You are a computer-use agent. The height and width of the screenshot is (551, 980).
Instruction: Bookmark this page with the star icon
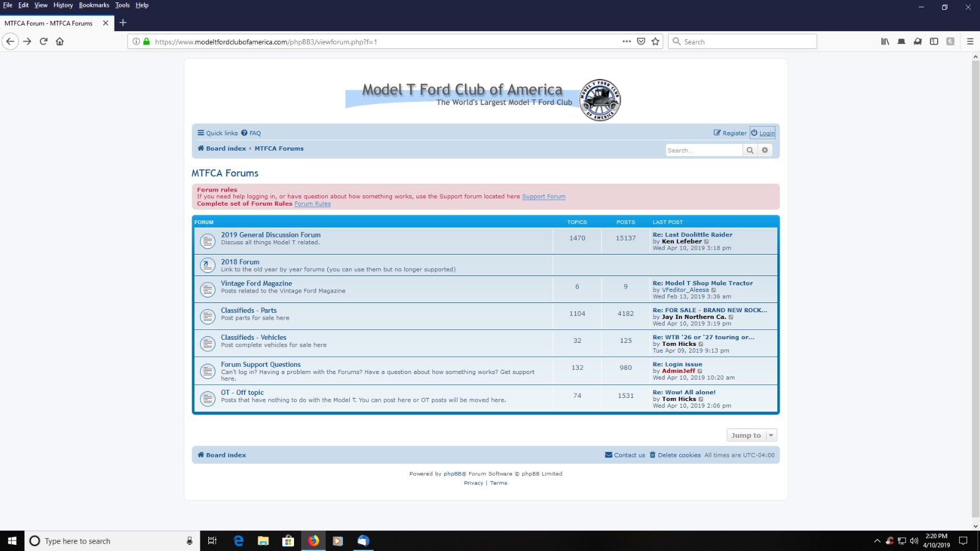[655, 42]
